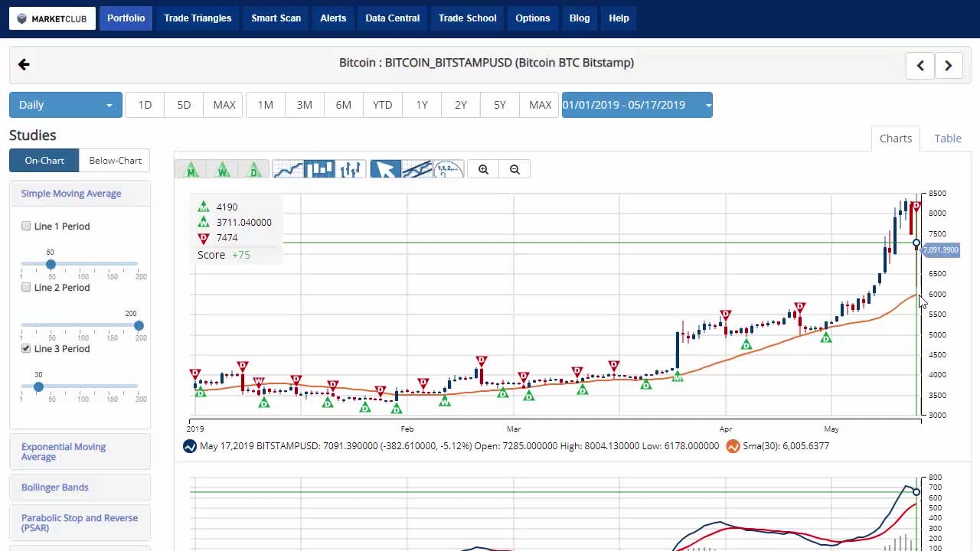Viewport: 980px width, 551px height.
Task: Go to next symbol chevron
Action: pyautogui.click(x=948, y=65)
